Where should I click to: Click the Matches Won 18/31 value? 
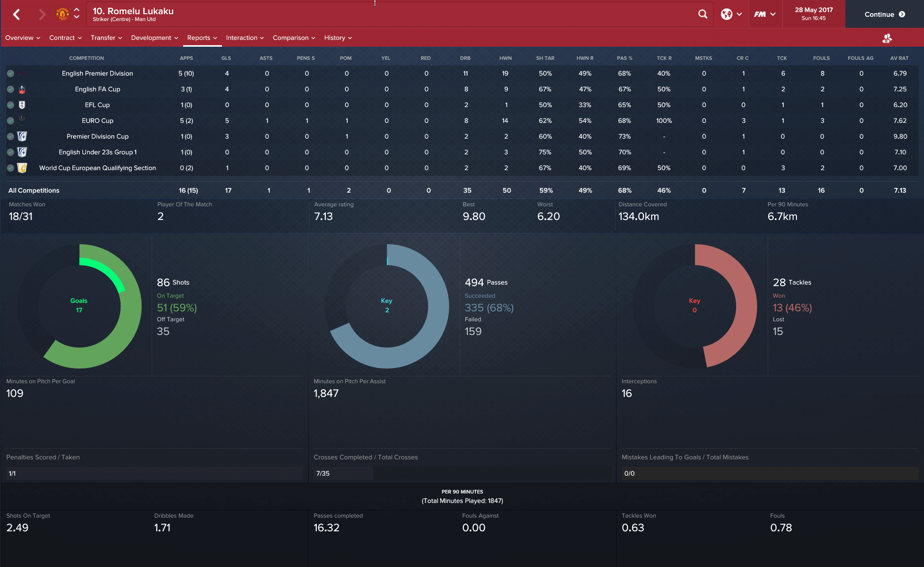pos(20,216)
